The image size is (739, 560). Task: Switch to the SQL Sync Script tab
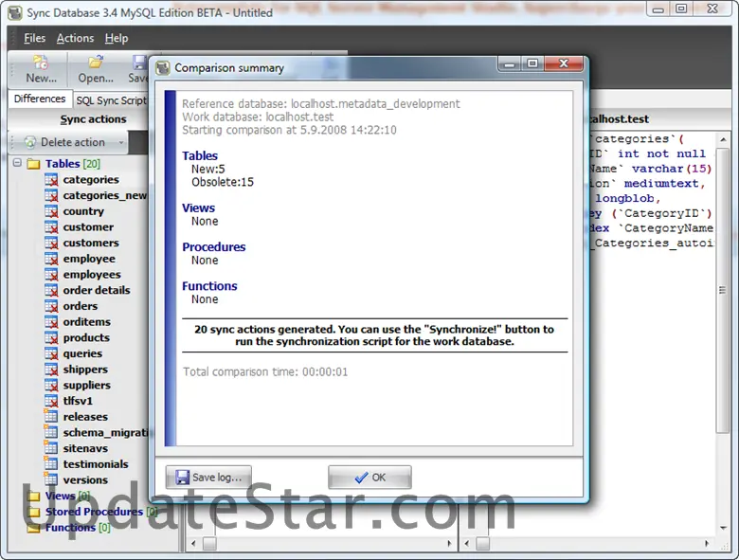point(111,100)
